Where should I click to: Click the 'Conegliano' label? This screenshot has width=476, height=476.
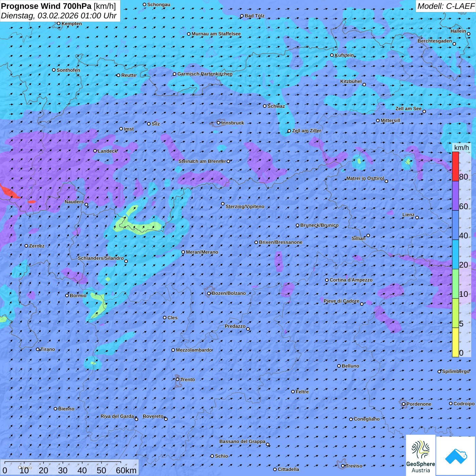367,419
